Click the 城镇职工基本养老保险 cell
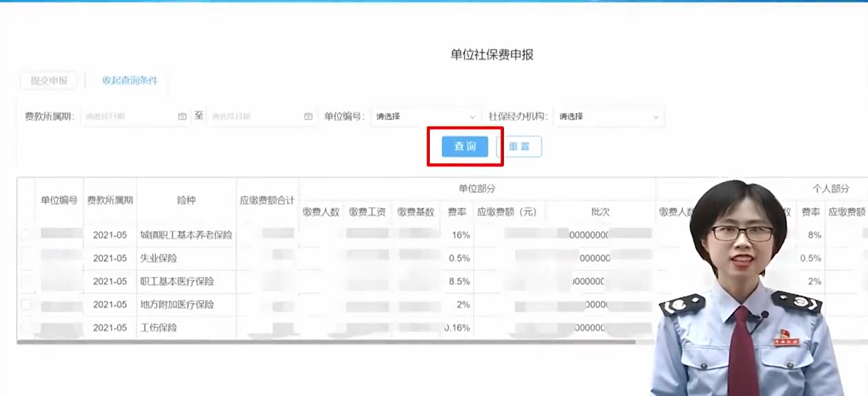 (186, 235)
